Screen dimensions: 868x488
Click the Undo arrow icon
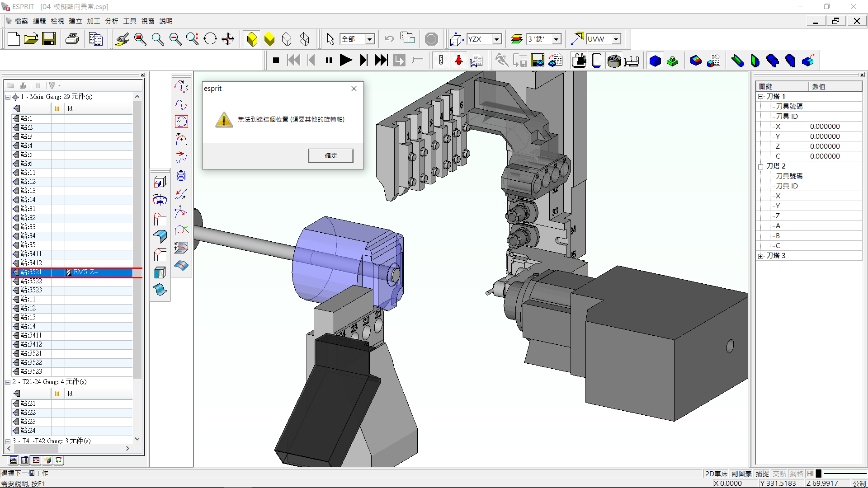[x=389, y=39]
